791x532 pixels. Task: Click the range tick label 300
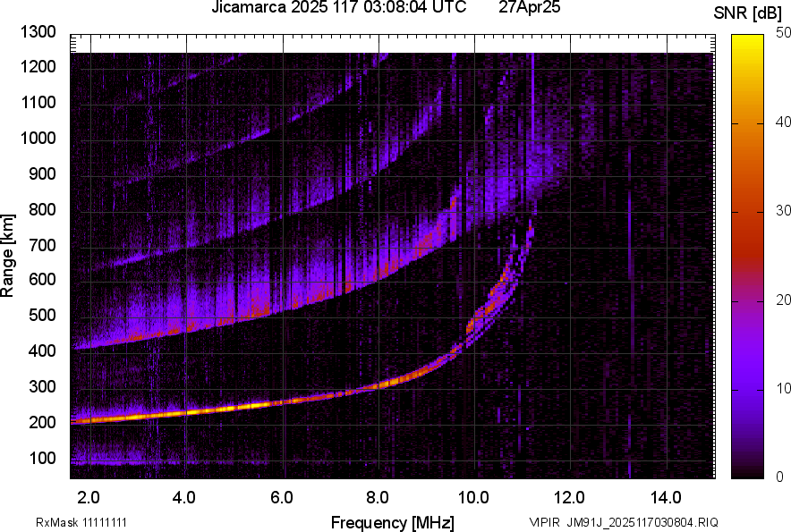[x=42, y=386]
